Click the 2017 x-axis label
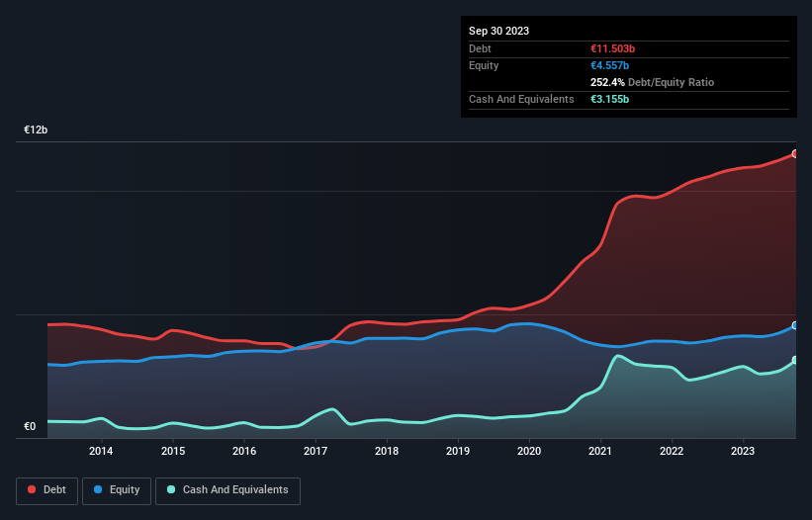The height and width of the screenshot is (520, 812). pyautogui.click(x=316, y=451)
